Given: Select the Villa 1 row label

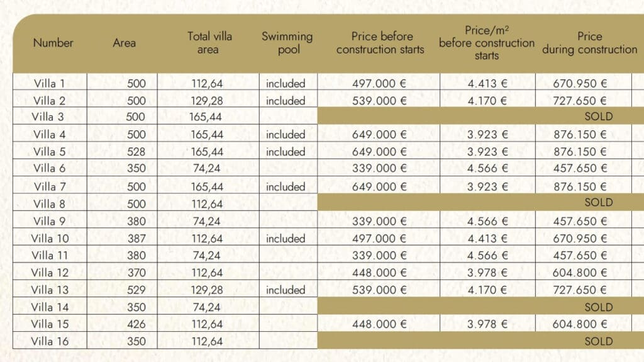Looking at the screenshot, I should (x=50, y=83).
